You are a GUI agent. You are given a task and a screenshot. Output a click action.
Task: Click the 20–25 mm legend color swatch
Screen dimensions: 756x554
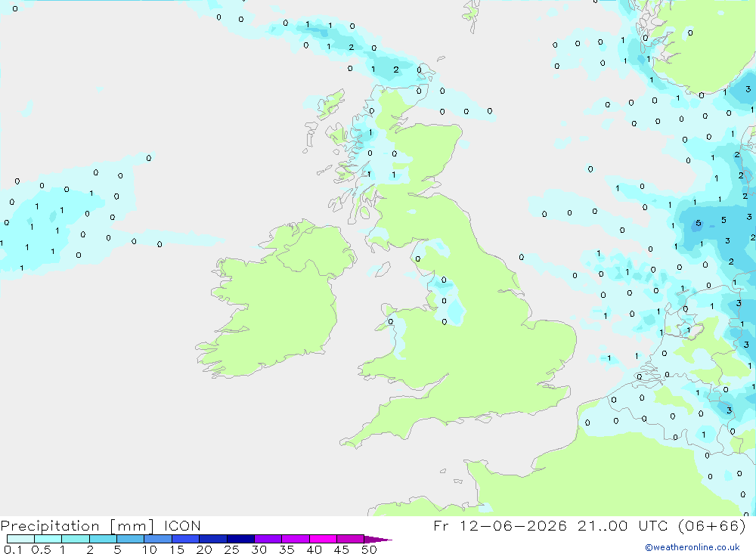point(212,539)
